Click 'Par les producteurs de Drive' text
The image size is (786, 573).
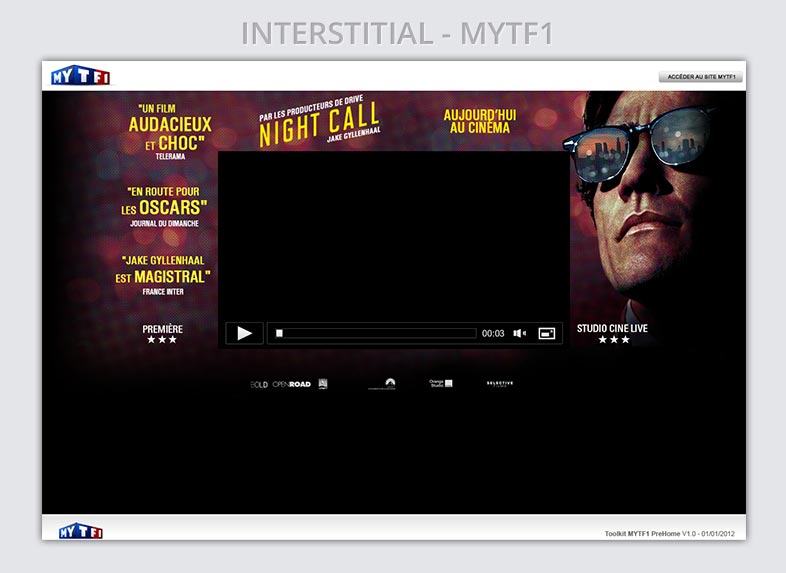click(x=311, y=108)
